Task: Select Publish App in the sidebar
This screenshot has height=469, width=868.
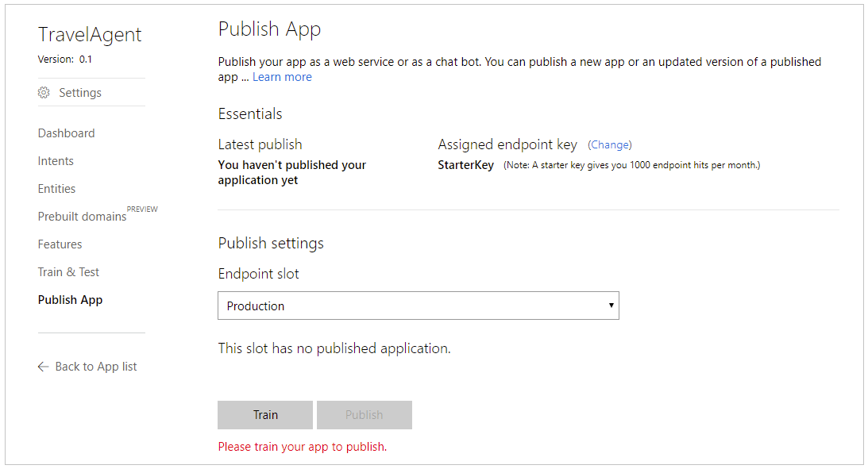Action: [x=70, y=300]
